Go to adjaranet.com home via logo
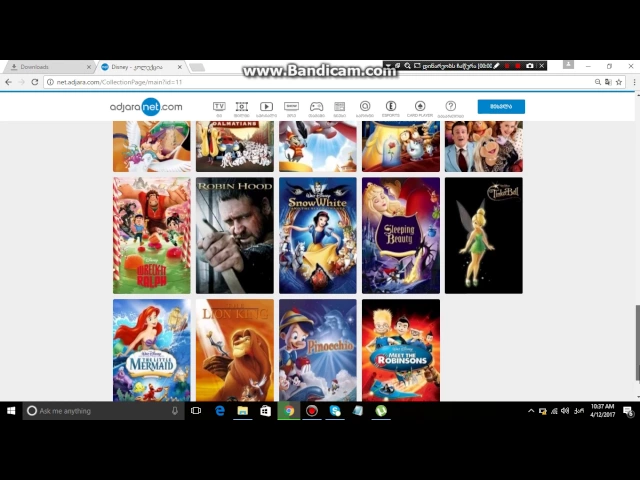The height and width of the screenshot is (480, 640). [x=146, y=107]
